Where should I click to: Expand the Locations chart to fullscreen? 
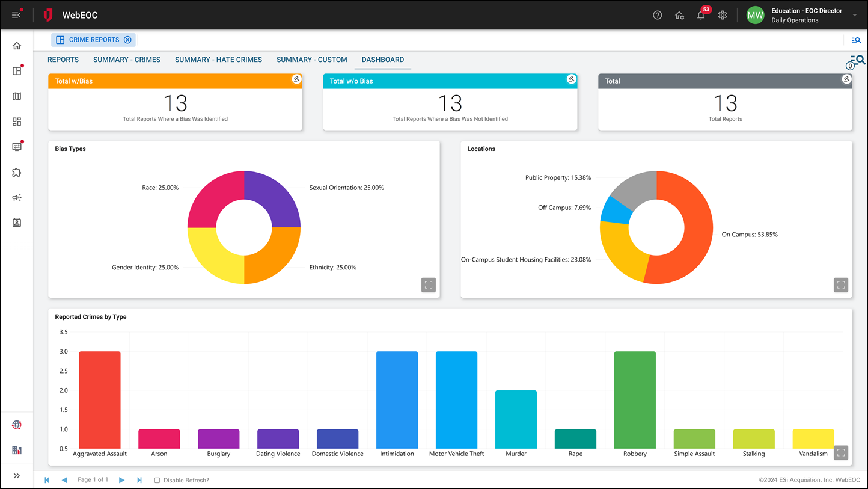[840, 284]
